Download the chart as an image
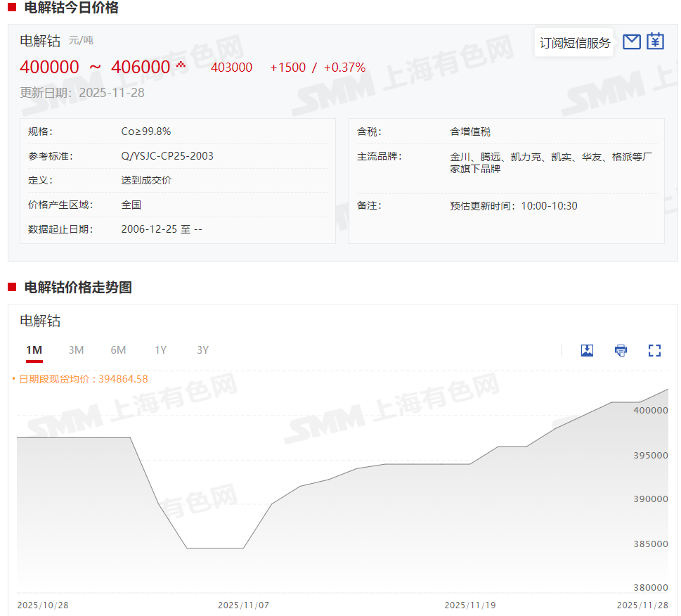This screenshot has width=681, height=616. 587,350
